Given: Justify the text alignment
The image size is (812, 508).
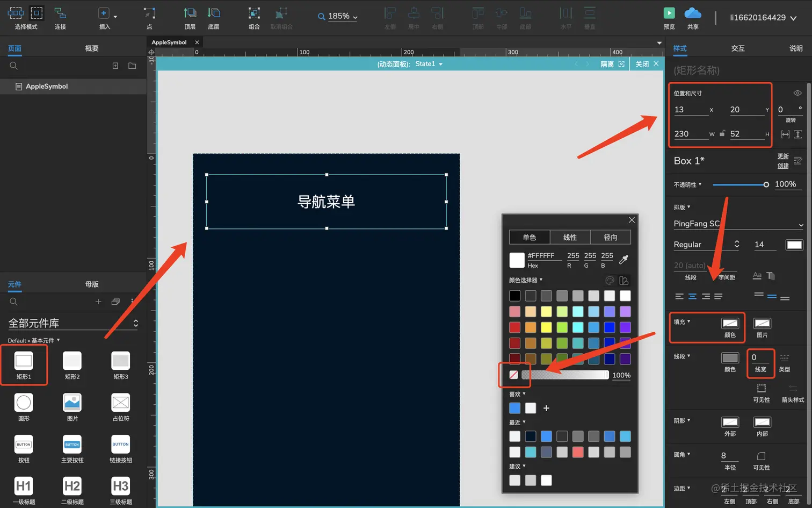Looking at the screenshot, I should click(x=718, y=296).
